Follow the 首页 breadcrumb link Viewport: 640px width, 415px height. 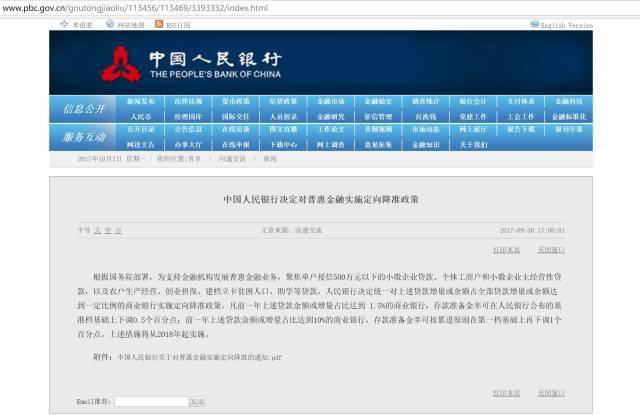pos(195,159)
